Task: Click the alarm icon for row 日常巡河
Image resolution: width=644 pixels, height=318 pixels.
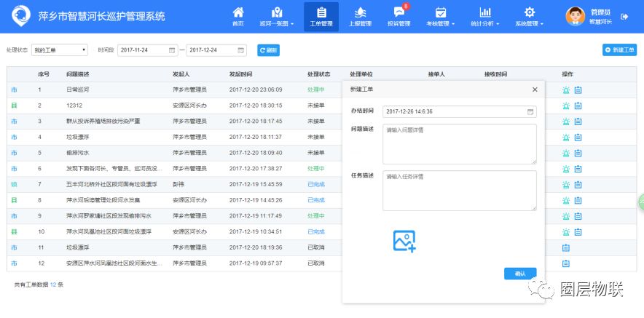Action: (x=566, y=90)
